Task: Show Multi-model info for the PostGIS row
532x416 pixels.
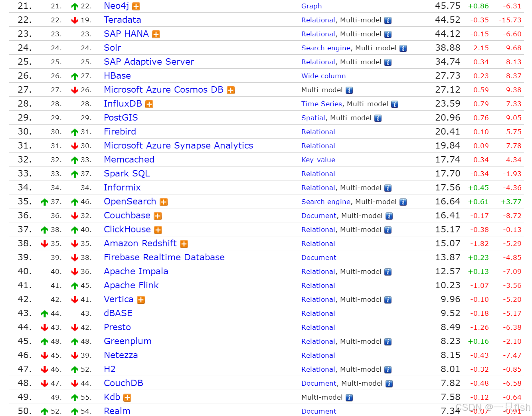Action: (x=378, y=118)
